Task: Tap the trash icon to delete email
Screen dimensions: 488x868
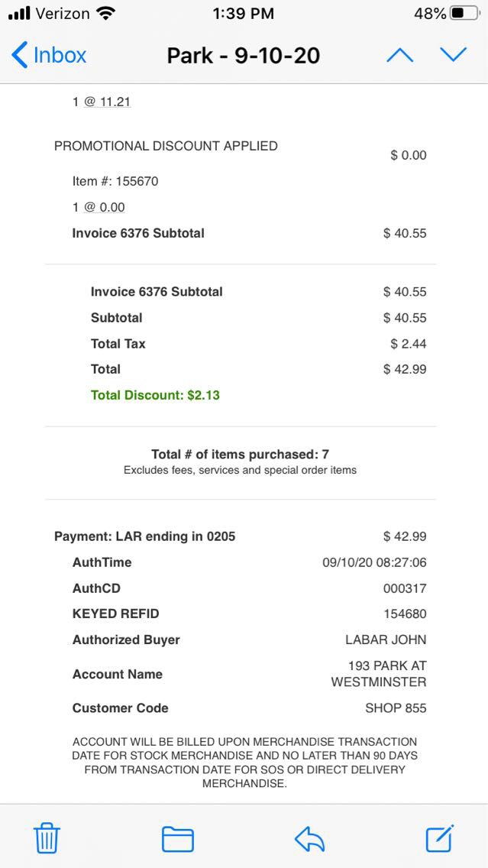Action: (x=47, y=838)
